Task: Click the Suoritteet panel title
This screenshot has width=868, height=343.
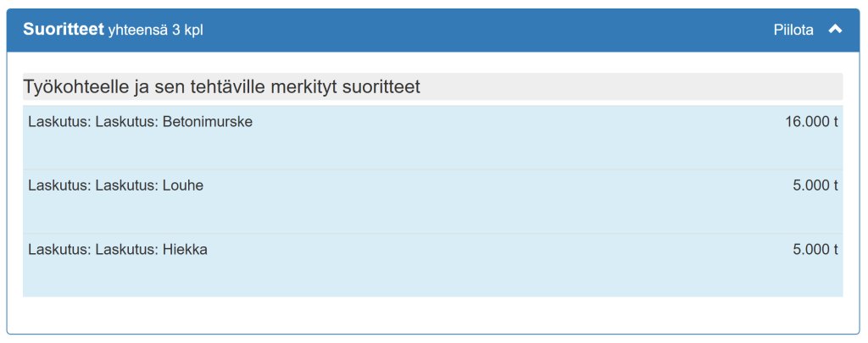Action: pos(63,30)
